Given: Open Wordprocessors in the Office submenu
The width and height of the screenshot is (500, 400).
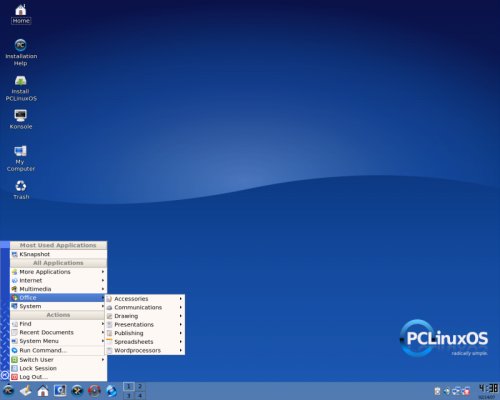Looking at the screenshot, I should 145,350.
